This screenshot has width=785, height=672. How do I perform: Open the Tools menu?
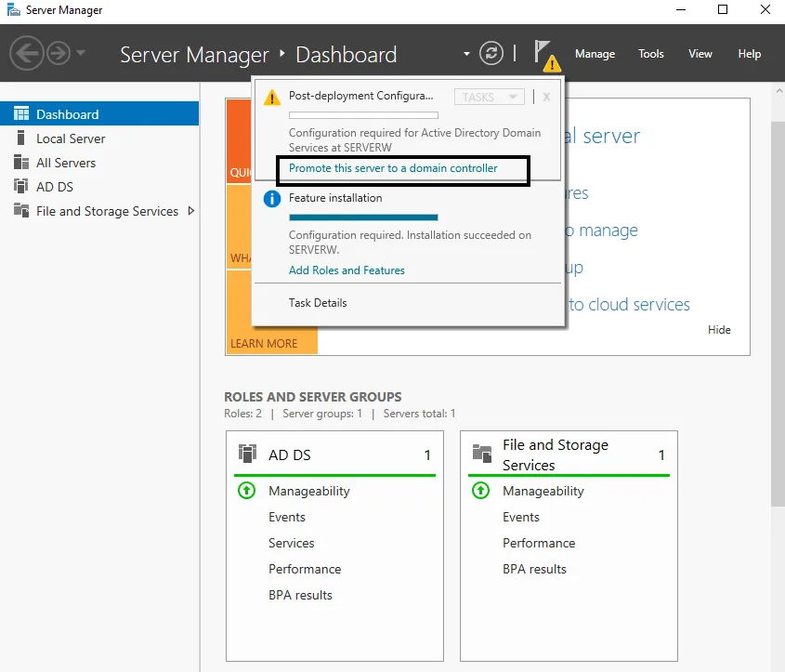point(651,54)
